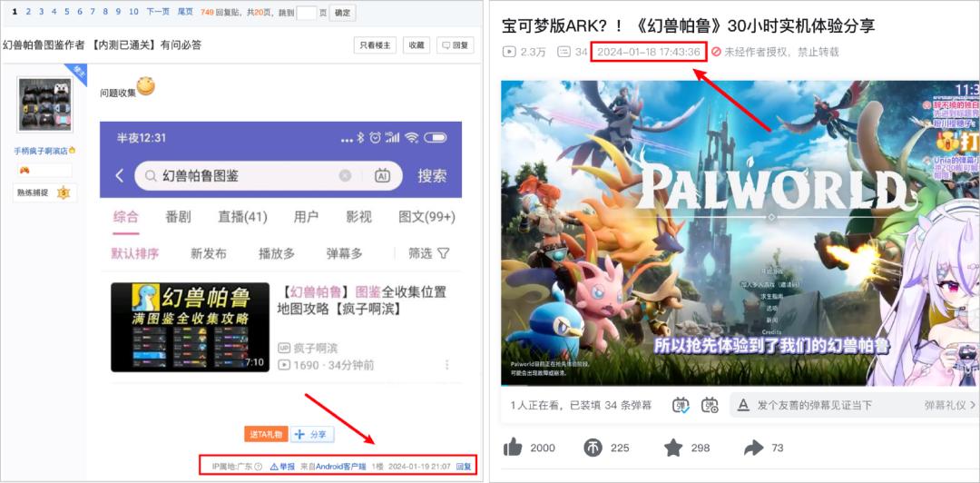Click the 送TA礼物 orange button

coord(266,434)
